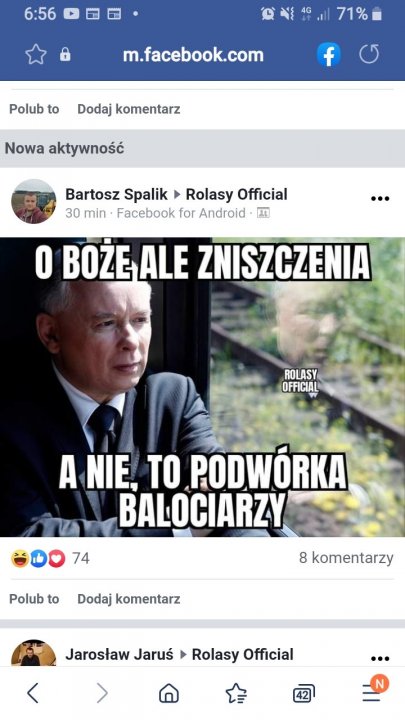Add a comment under the meme post
The width and height of the screenshot is (405, 720).
[129, 599]
